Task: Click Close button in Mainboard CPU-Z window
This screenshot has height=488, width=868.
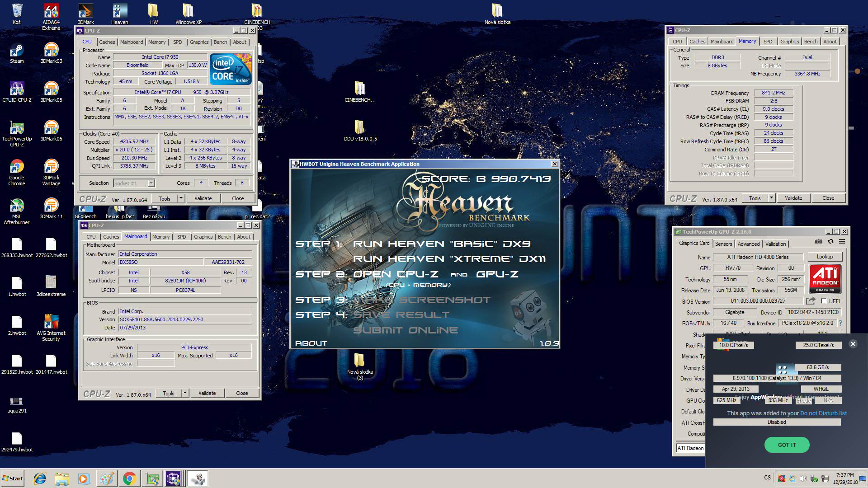Action: pos(242,393)
